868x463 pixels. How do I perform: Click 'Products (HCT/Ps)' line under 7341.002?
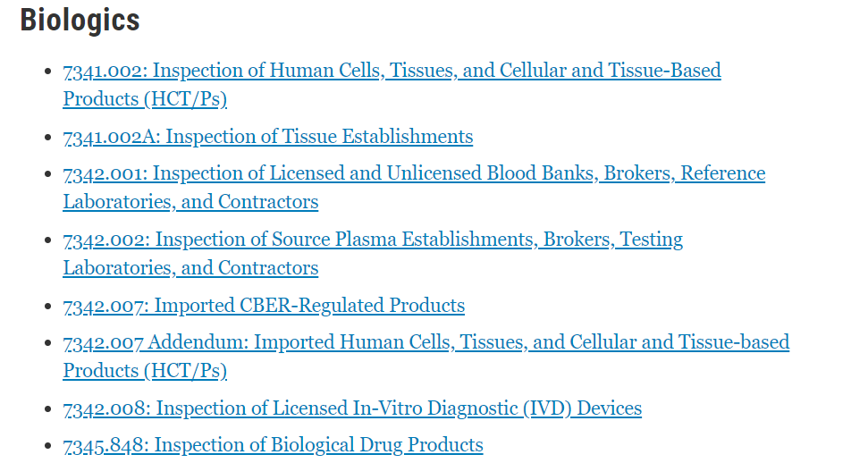click(x=145, y=99)
